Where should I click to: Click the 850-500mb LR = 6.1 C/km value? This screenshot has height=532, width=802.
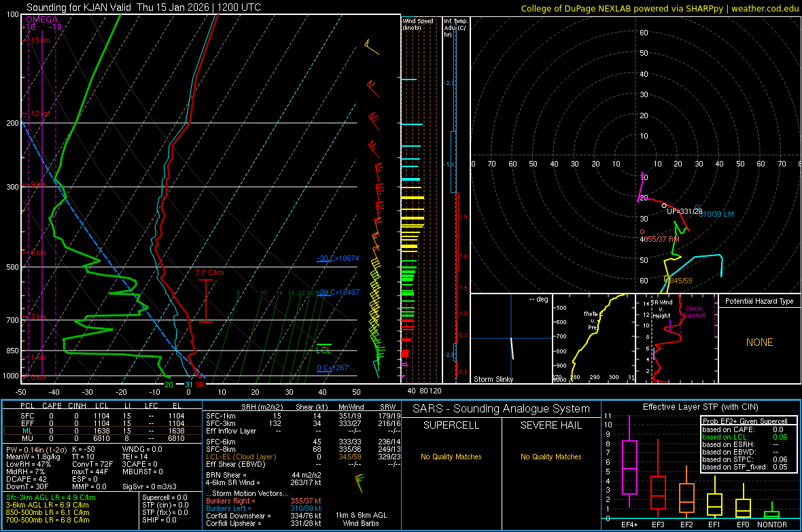click(x=48, y=512)
